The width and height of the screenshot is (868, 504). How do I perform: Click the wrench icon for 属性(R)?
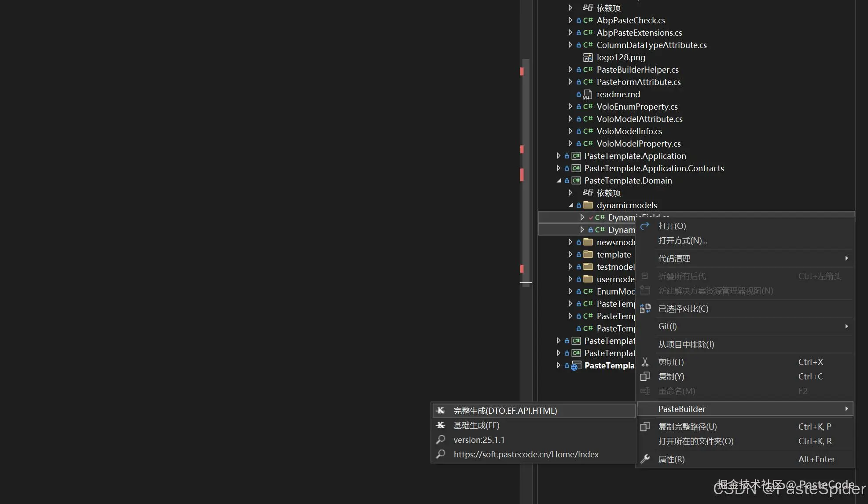tap(645, 459)
